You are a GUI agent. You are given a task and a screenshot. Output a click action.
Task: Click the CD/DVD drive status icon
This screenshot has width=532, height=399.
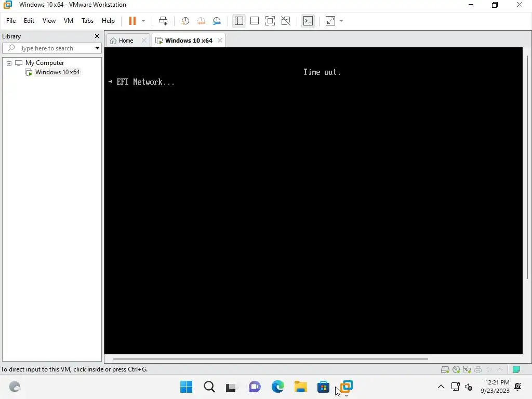click(x=456, y=369)
